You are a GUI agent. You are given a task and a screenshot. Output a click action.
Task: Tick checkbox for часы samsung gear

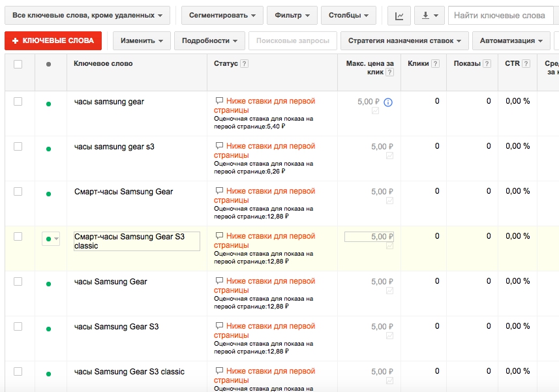(x=18, y=102)
